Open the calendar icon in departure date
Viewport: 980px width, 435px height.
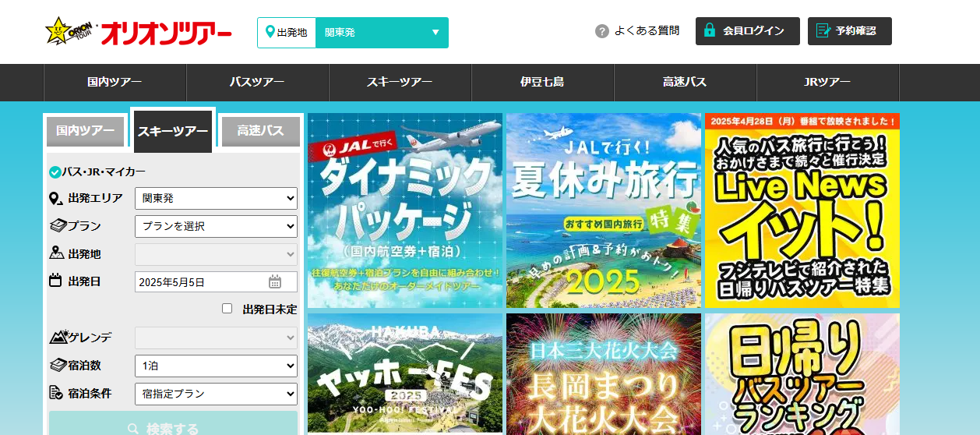275,282
